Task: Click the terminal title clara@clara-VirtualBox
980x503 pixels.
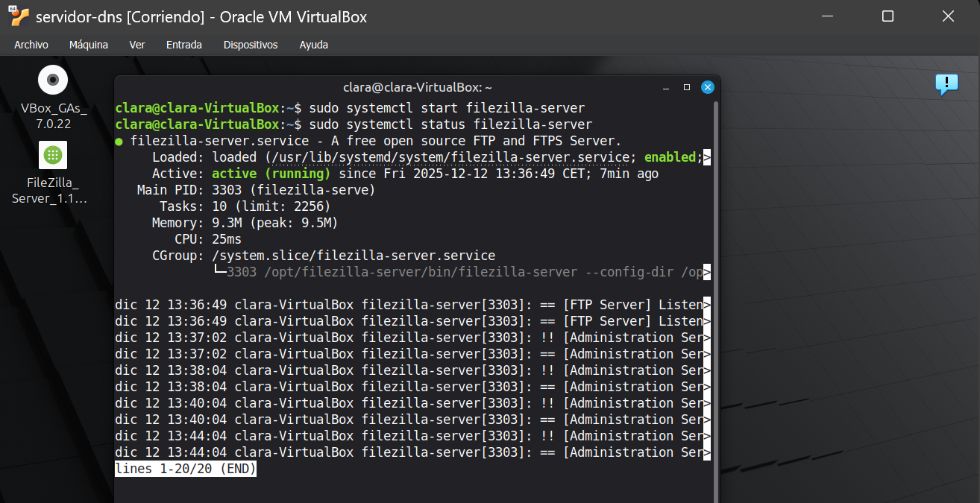Action: pos(417,87)
